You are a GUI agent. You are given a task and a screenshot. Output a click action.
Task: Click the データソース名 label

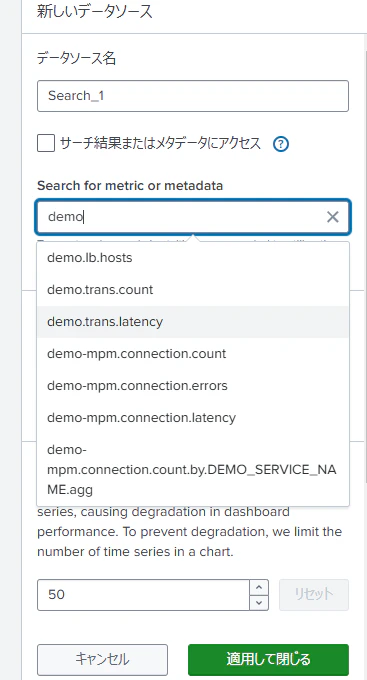(76, 58)
